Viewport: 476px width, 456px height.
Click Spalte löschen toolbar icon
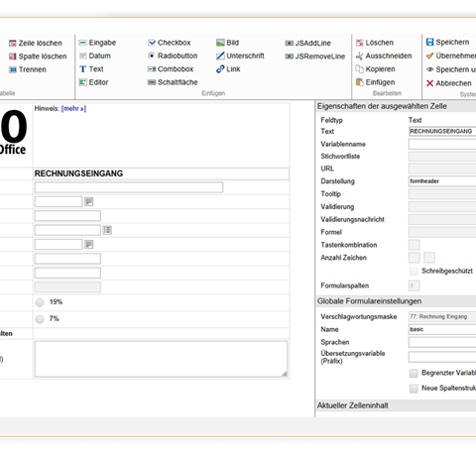click(13, 57)
